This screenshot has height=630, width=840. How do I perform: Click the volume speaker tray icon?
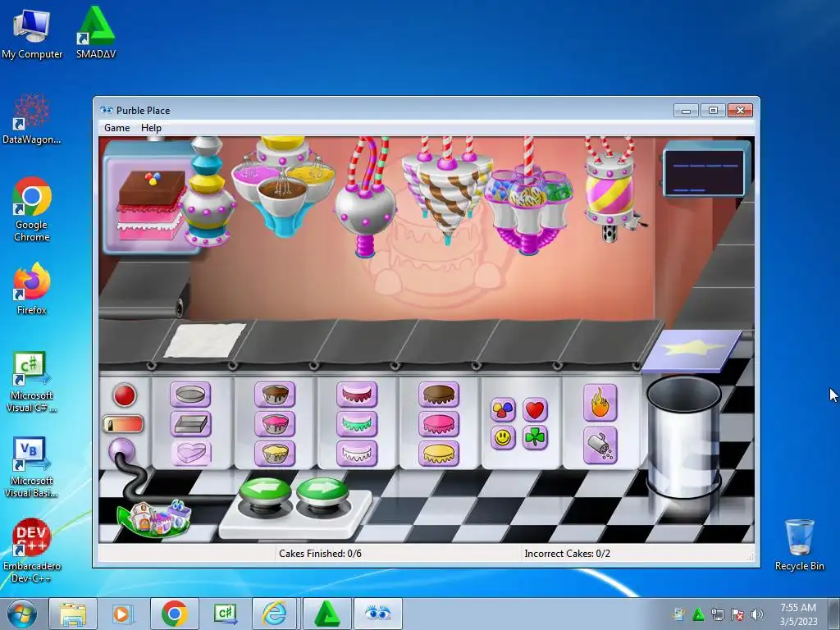(x=756, y=614)
